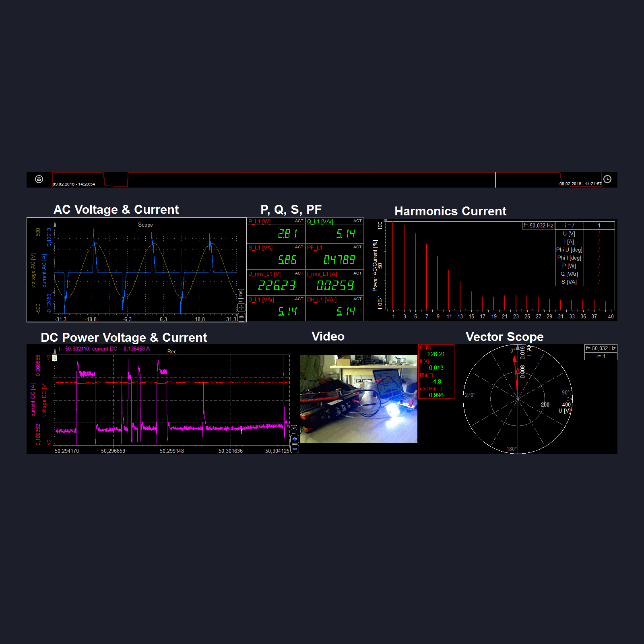This screenshot has height=644, width=644.
Task: Zoom in the AC scope time axis
Action: pos(242,308)
